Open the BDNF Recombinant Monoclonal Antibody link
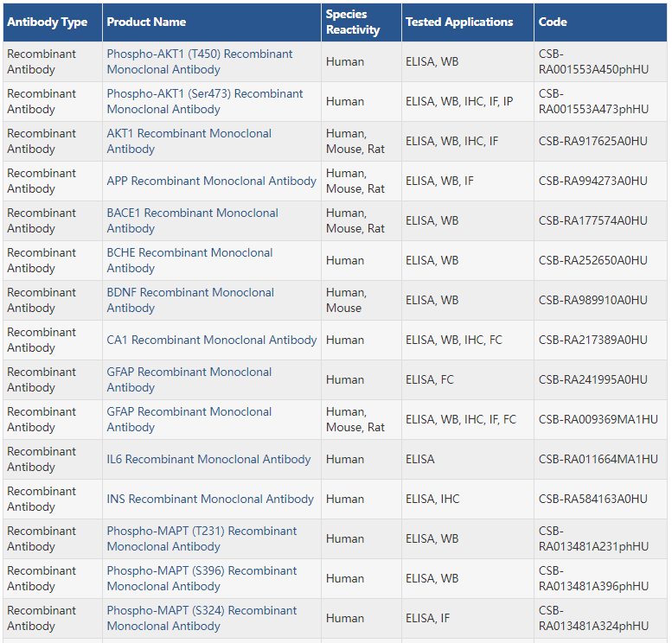Screen dimensions: 672x643 (x=190, y=293)
